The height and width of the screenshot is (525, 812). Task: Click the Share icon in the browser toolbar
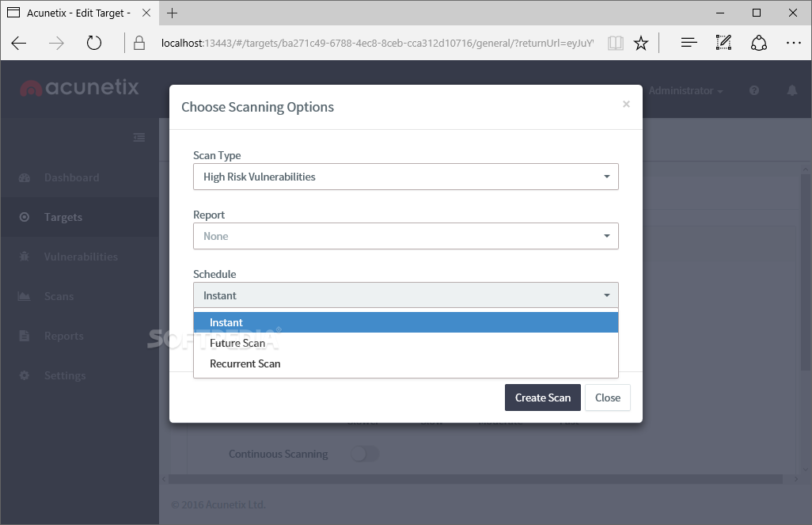(759, 43)
